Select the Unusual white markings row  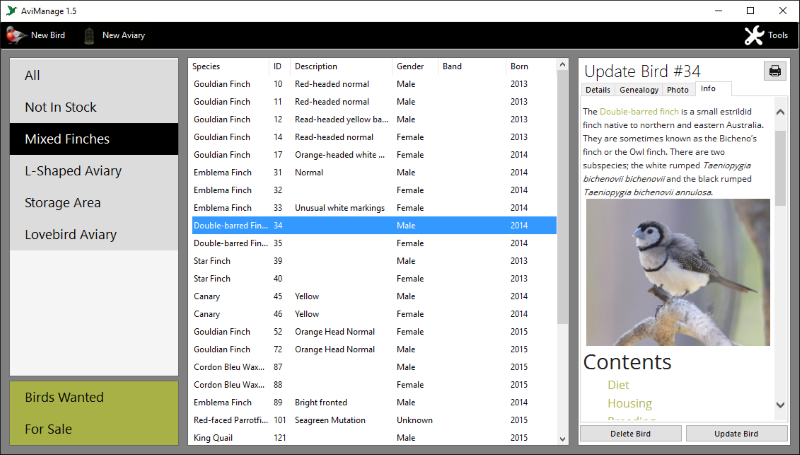click(x=374, y=208)
